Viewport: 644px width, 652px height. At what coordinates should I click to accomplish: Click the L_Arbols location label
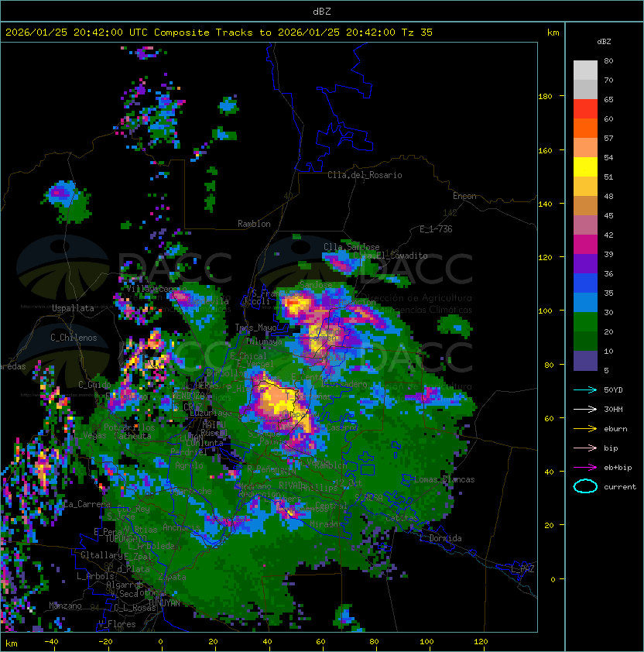pyautogui.click(x=95, y=576)
